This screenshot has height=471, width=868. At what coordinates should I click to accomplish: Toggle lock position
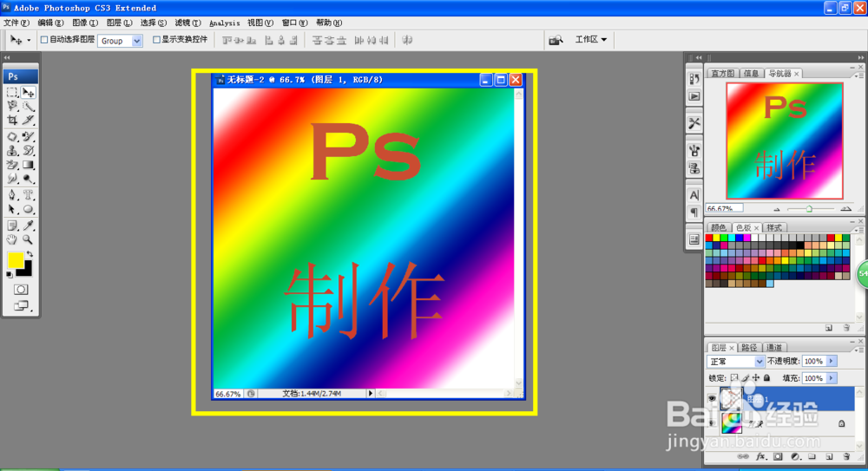[x=756, y=378]
